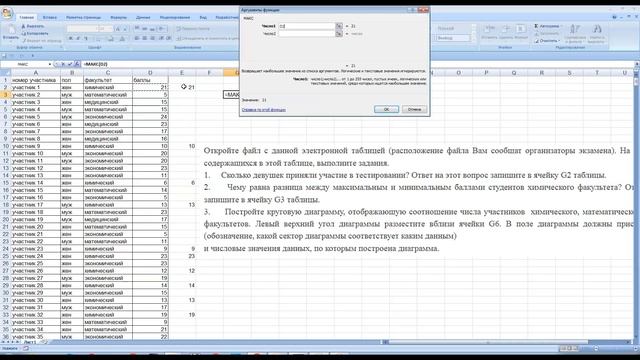Click the Undo icon in quick access toolbar
The width and height of the screenshot is (640, 360).
point(13,56)
